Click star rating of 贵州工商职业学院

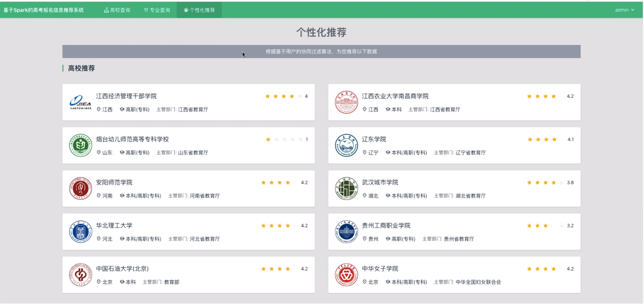click(x=546, y=226)
